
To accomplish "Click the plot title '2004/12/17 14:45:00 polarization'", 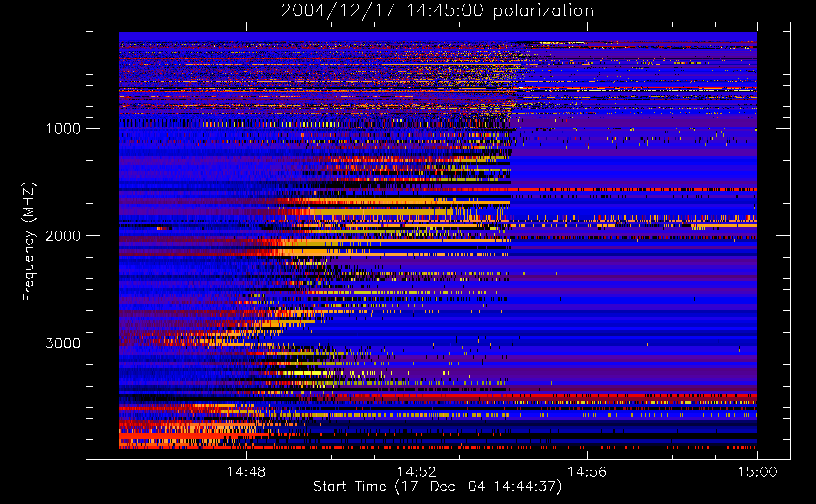I will [x=437, y=11].
